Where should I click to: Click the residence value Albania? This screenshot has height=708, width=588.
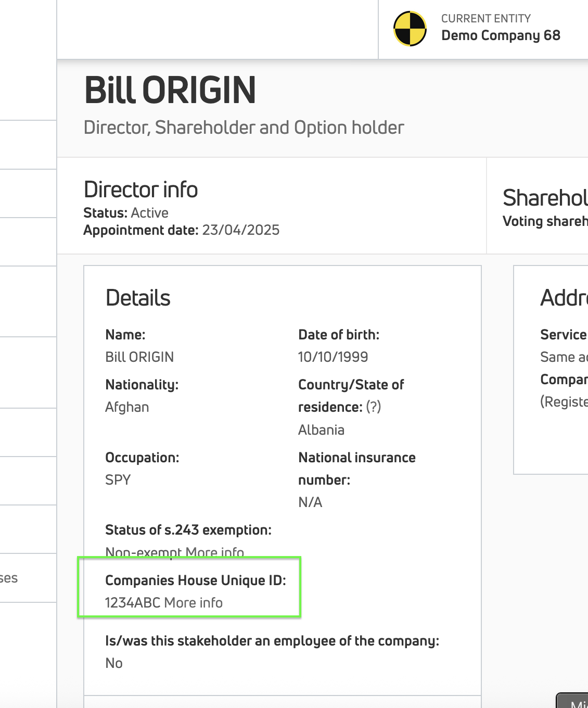point(321,430)
